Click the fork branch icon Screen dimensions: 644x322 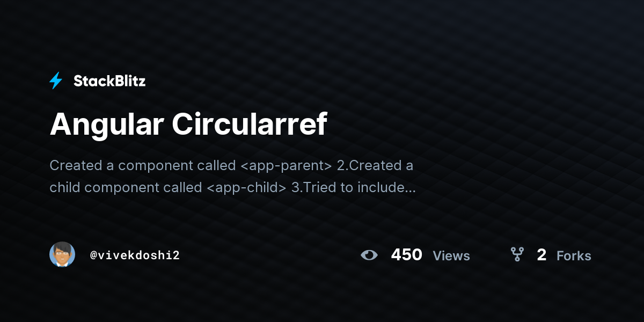517,254
